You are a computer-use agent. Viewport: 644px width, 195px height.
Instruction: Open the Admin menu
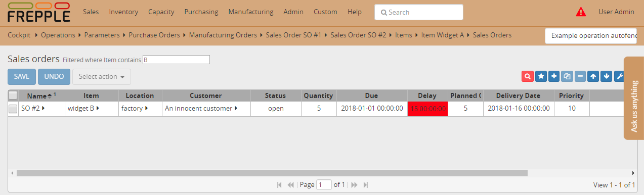(x=293, y=12)
